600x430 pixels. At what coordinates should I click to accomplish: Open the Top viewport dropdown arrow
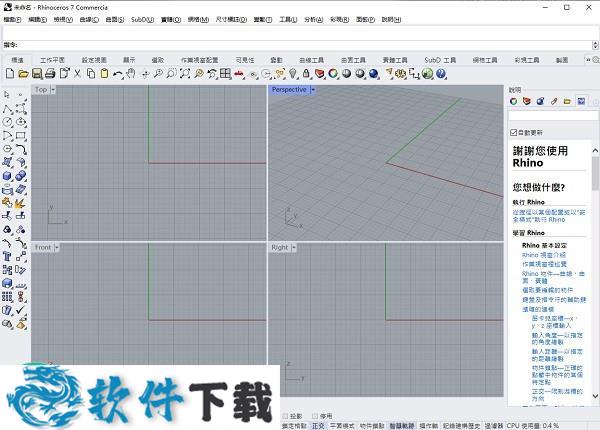point(53,90)
